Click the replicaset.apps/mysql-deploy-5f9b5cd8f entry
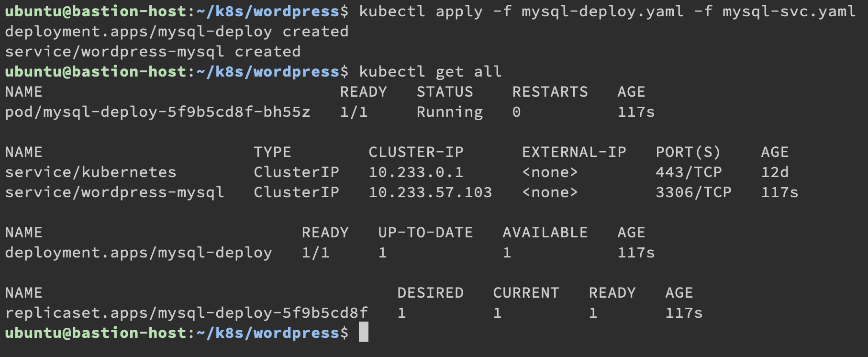Viewport: 868px width, 357px height. [x=186, y=313]
